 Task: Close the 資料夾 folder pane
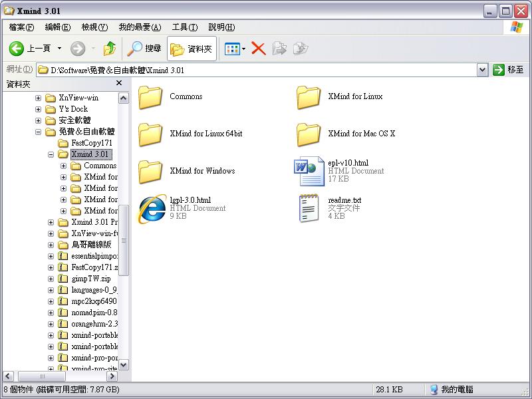tap(119, 82)
